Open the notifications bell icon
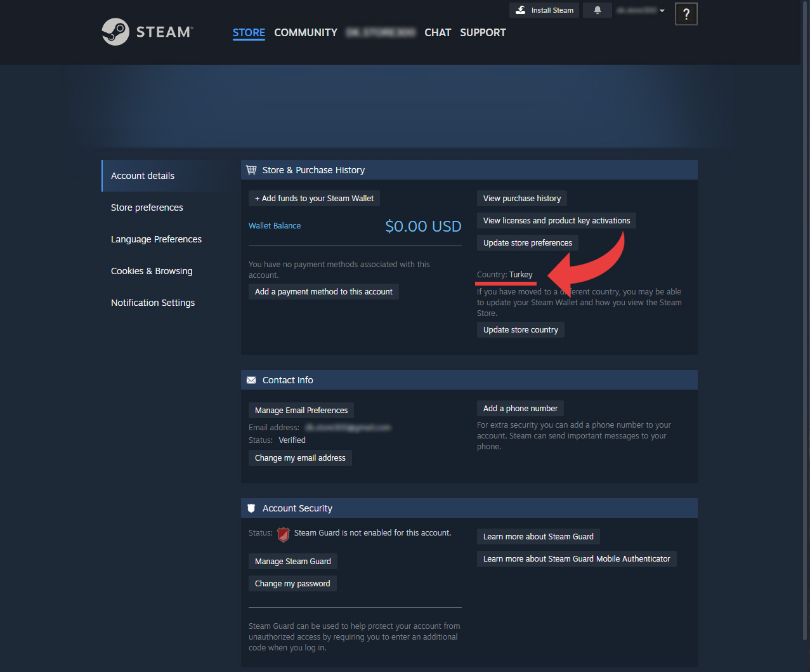810x672 pixels. pos(597,10)
